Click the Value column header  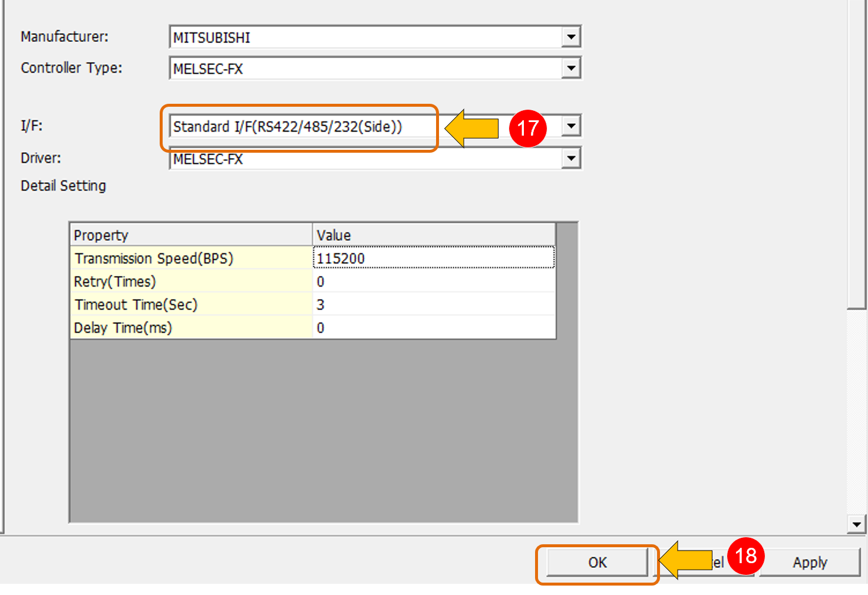click(434, 235)
